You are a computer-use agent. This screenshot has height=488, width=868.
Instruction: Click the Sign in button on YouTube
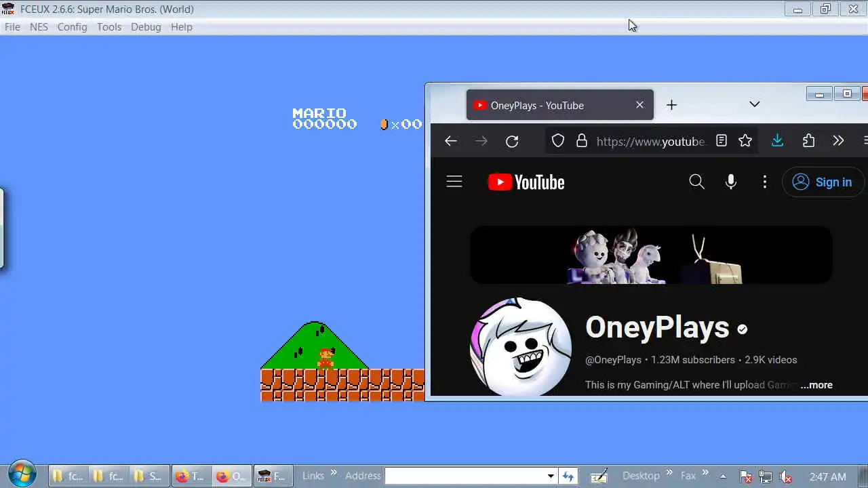point(823,182)
